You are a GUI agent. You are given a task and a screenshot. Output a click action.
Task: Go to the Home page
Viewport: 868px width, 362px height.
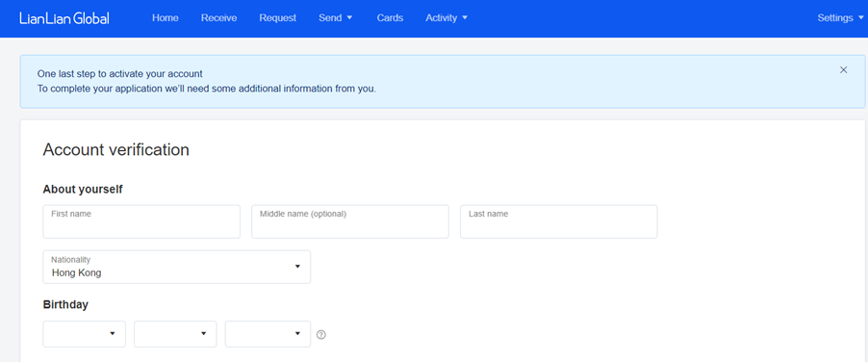(165, 17)
